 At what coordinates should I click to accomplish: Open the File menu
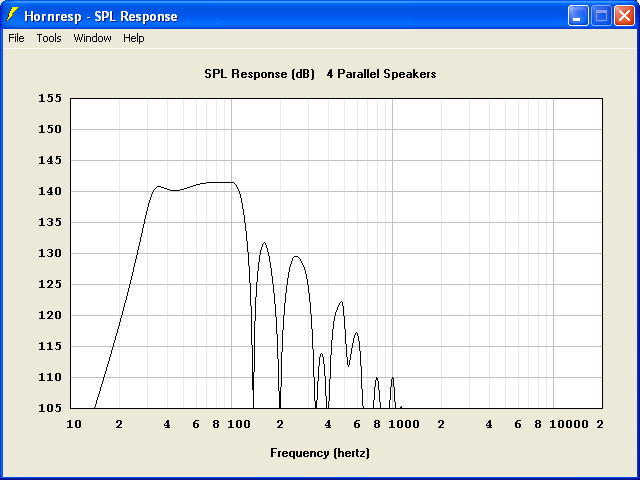[x=16, y=38]
